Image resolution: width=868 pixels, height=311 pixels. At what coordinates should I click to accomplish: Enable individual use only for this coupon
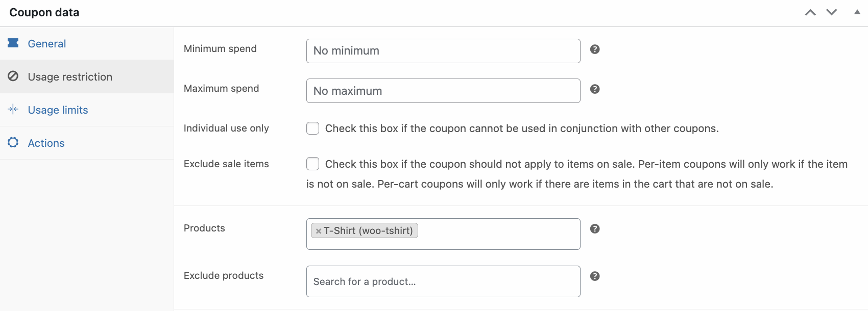pos(312,128)
